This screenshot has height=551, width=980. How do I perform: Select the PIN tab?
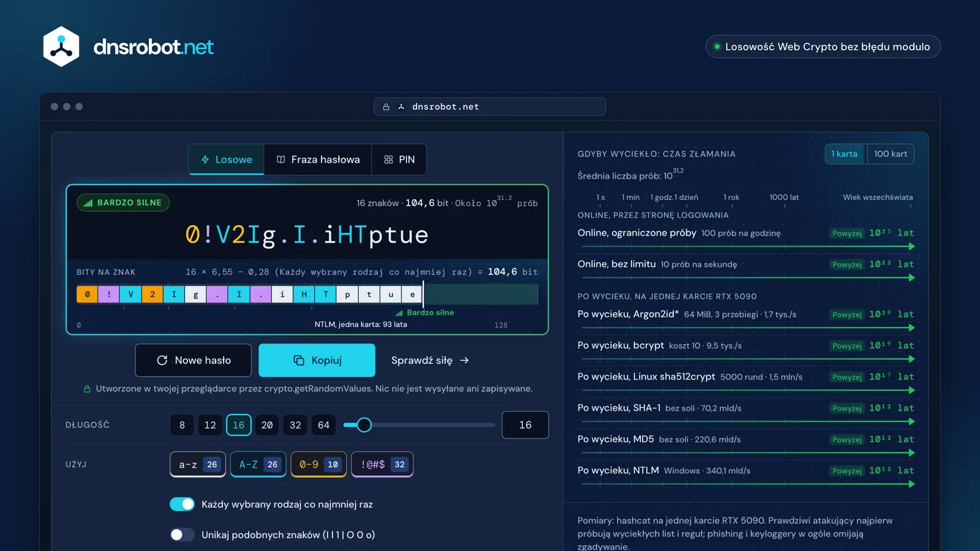pyautogui.click(x=399, y=159)
